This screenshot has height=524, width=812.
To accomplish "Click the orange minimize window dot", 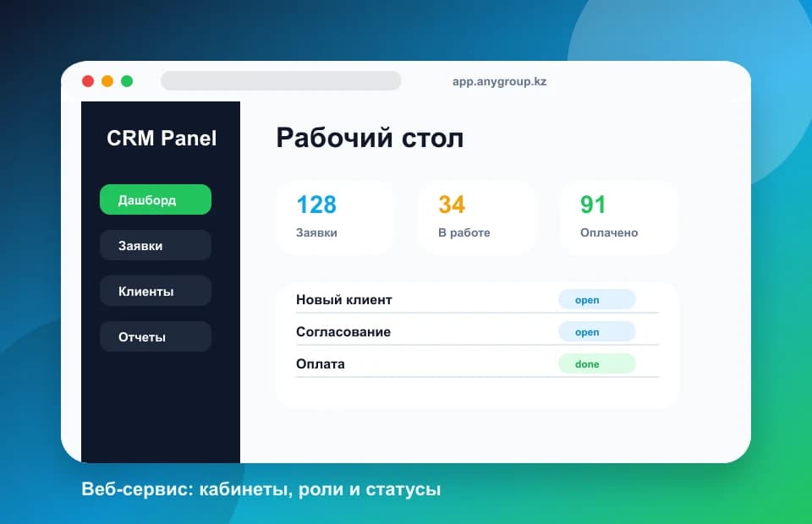I will (107, 81).
